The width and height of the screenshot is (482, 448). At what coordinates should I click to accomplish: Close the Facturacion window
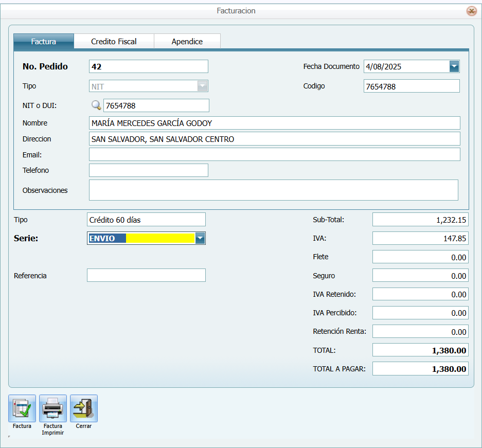[471, 11]
